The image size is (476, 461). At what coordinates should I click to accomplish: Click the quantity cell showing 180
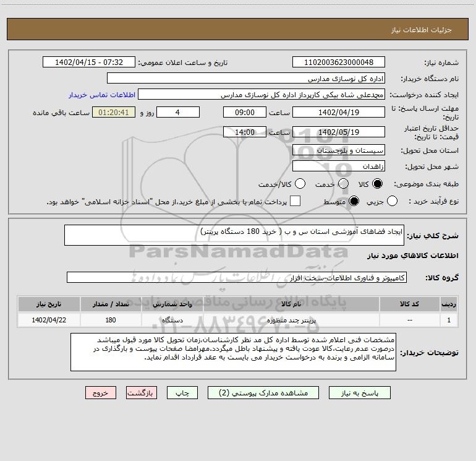coord(111,320)
